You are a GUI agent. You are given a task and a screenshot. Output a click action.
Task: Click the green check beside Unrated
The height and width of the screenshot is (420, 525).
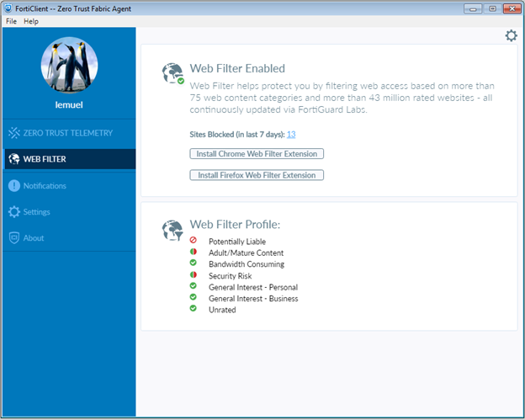194,308
